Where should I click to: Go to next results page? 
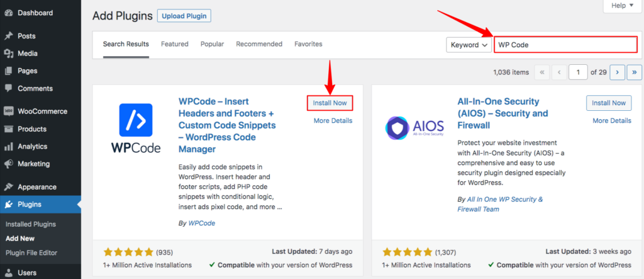618,72
